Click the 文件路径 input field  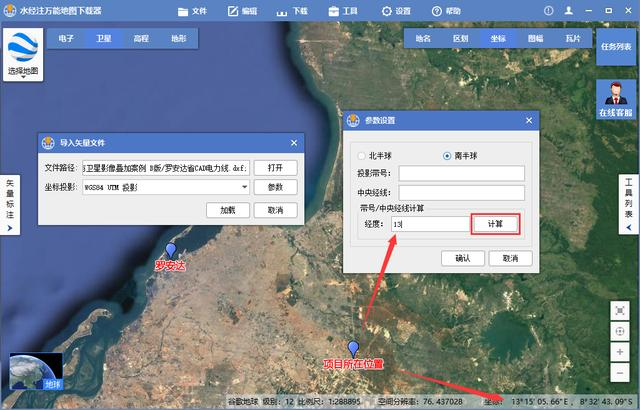coord(166,168)
